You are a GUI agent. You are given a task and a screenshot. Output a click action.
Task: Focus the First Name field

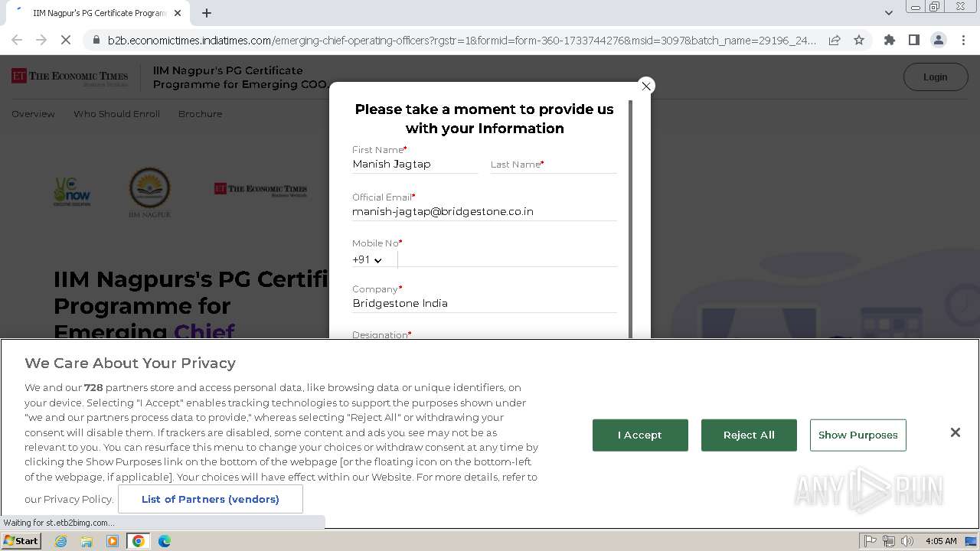point(415,164)
